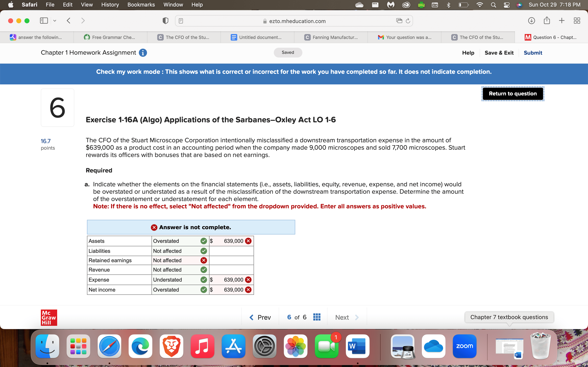
Task: Click the assignment info icon
Action: point(143,53)
